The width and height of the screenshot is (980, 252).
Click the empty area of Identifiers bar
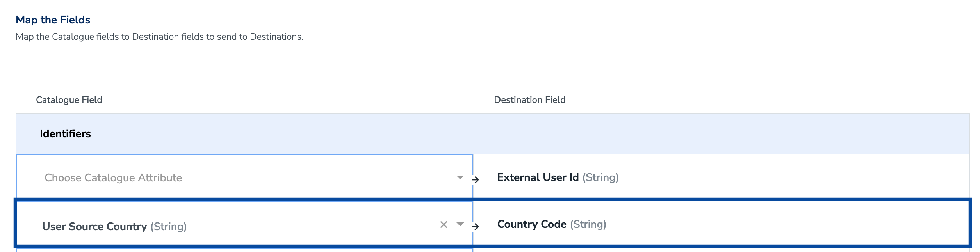tap(547, 134)
